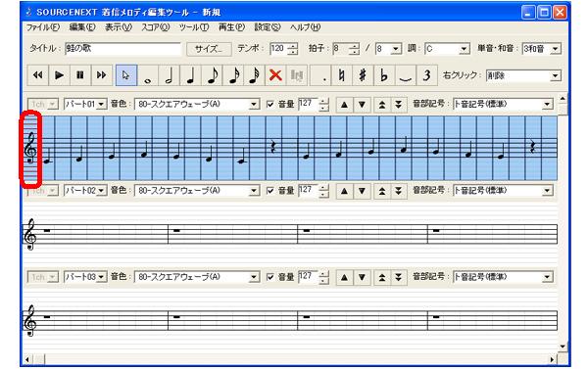Open the 再生(P) menu

click(x=231, y=27)
